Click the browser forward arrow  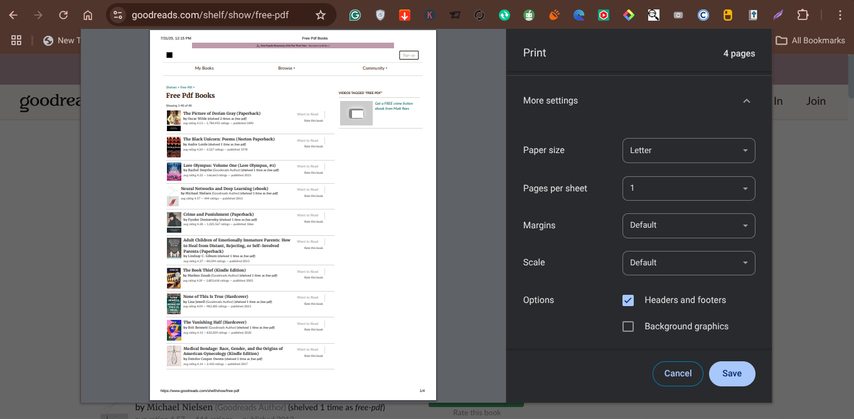tap(38, 15)
